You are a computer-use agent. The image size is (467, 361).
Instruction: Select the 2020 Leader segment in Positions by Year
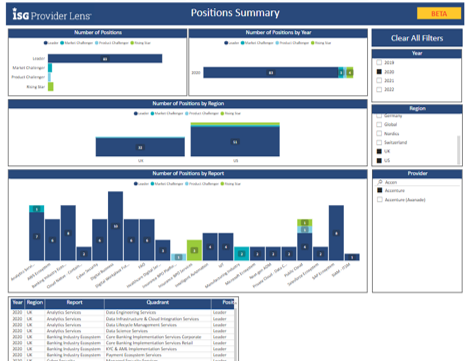(x=271, y=73)
